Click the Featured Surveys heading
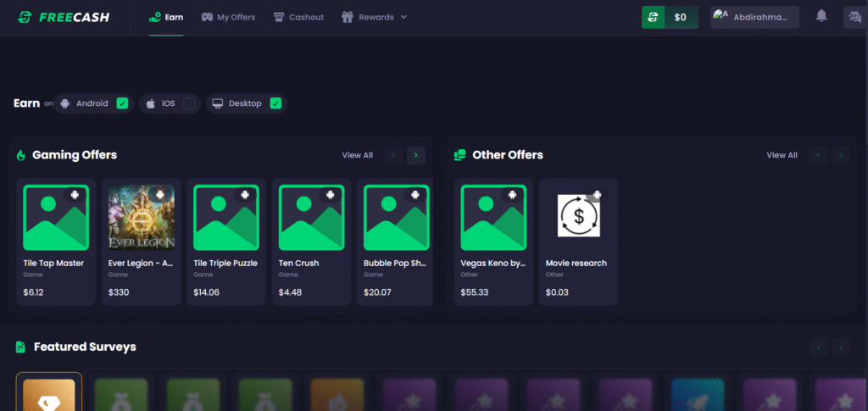 coord(86,347)
